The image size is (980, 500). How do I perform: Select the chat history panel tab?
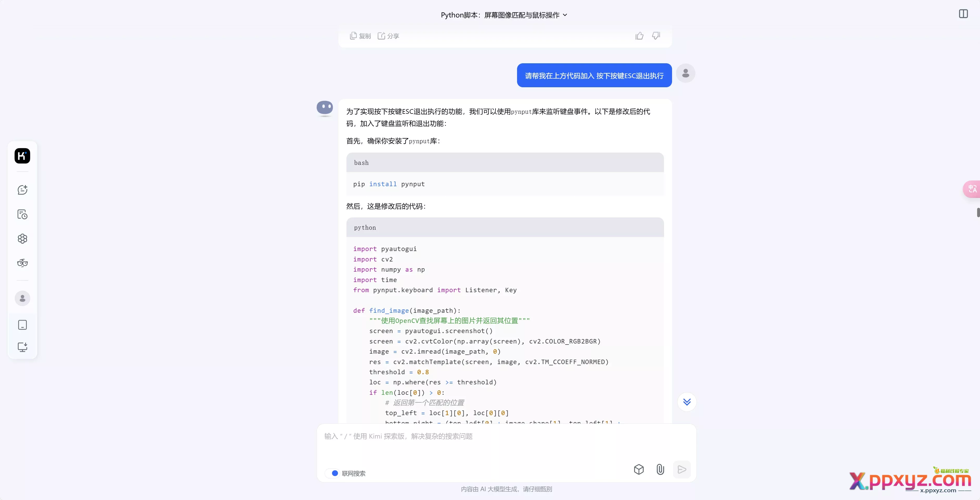pyautogui.click(x=22, y=214)
